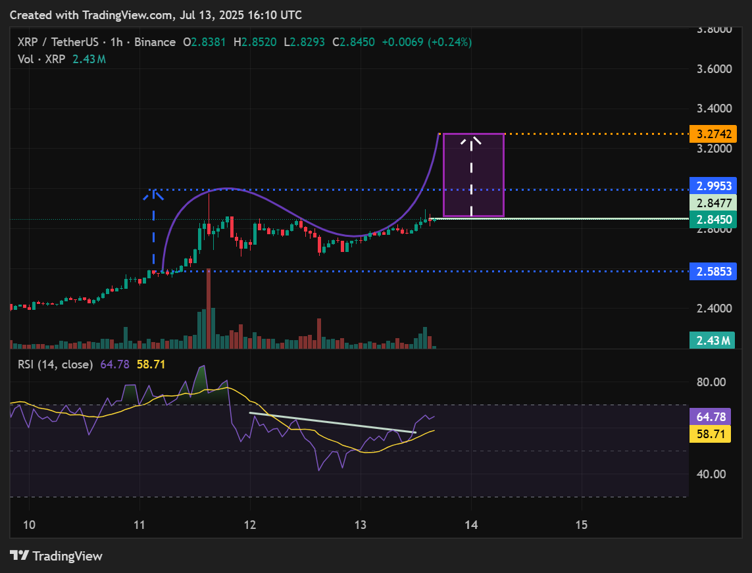Click the 2.43 M volume axis label
The image size is (752, 573).
click(712, 342)
